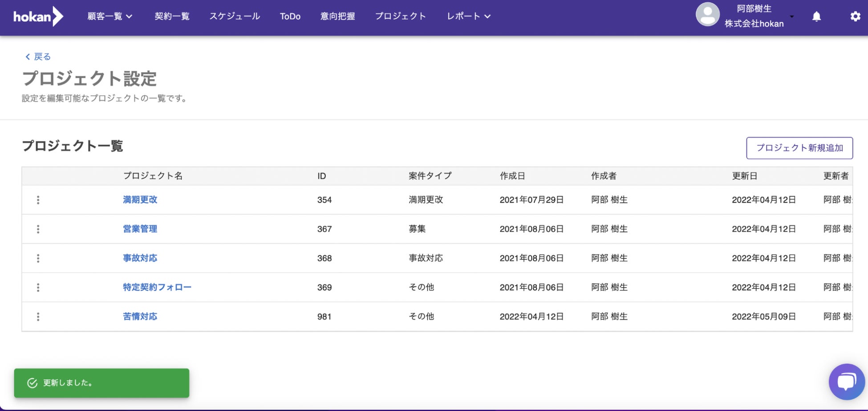The width and height of the screenshot is (868, 411).
Task: Open the three-dot menu for 特定契約フォロー
Action: click(38, 288)
